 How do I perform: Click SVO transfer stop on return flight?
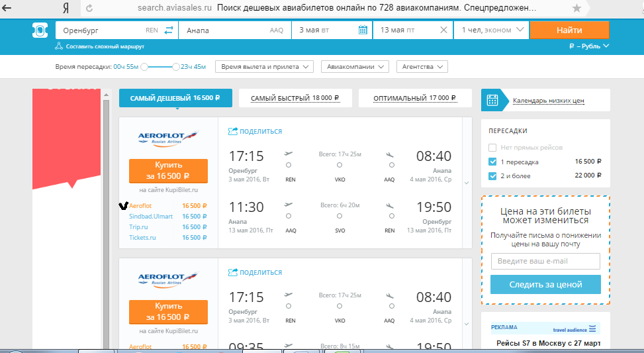point(340,230)
